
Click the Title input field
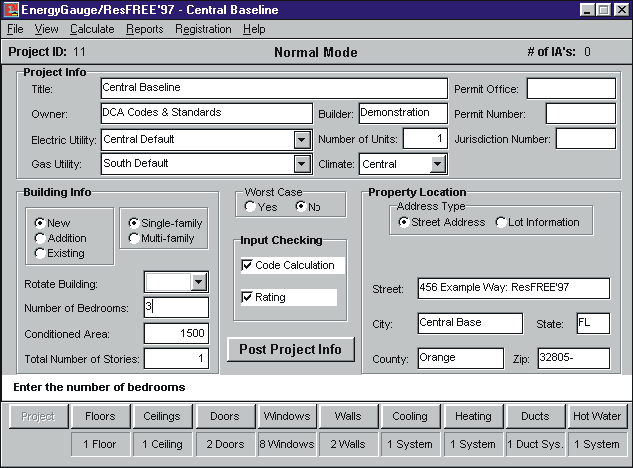tap(274, 88)
